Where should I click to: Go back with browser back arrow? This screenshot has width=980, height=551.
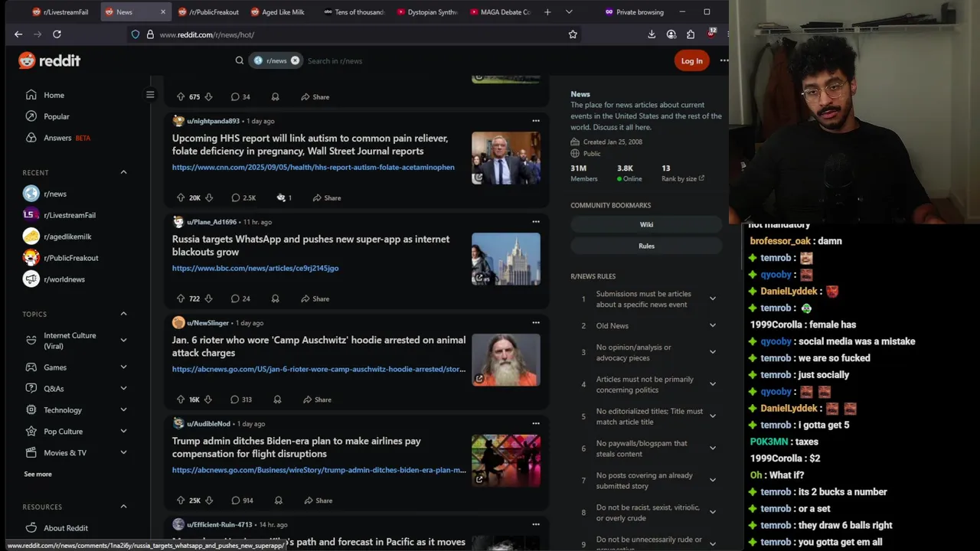point(18,34)
